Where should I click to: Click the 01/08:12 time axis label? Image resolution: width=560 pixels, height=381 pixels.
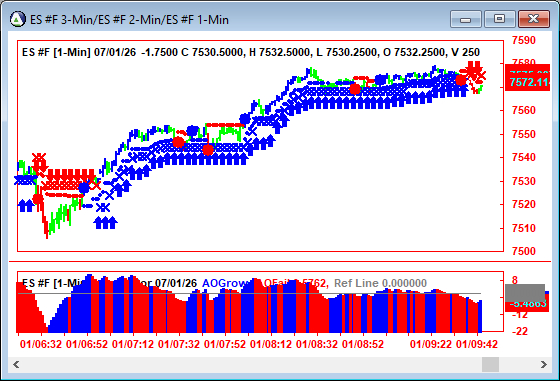(x=271, y=344)
